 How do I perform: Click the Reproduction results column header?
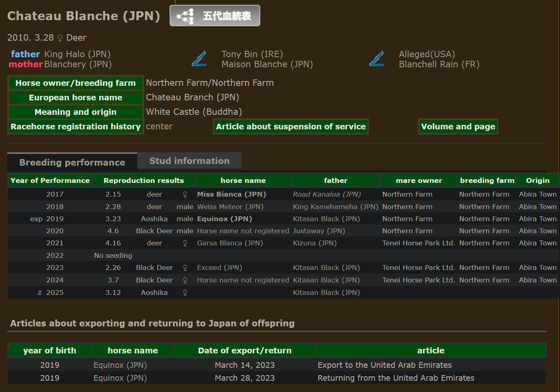point(144,180)
